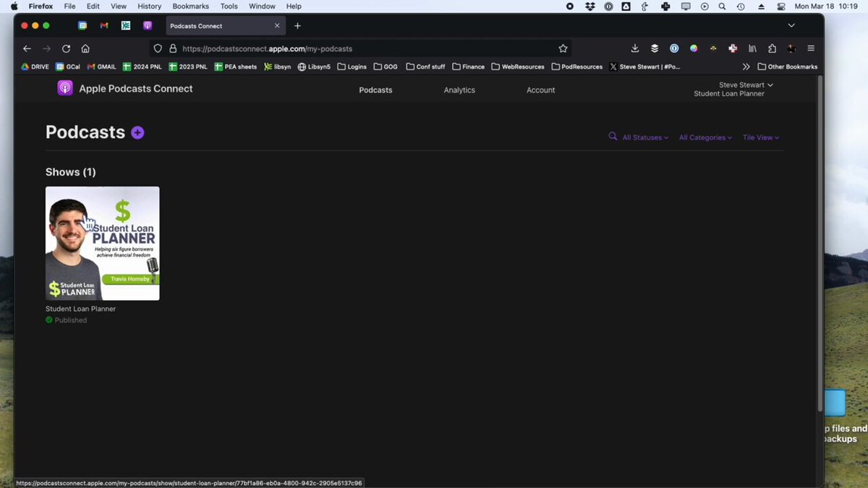Expand the All Statuses filter dropdown
Image resolution: width=868 pixels, height=488 pixels.
pos(645,137)
